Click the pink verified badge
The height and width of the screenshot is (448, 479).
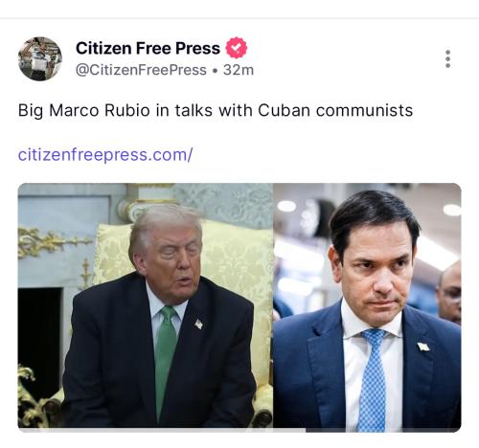pos(237,48)
